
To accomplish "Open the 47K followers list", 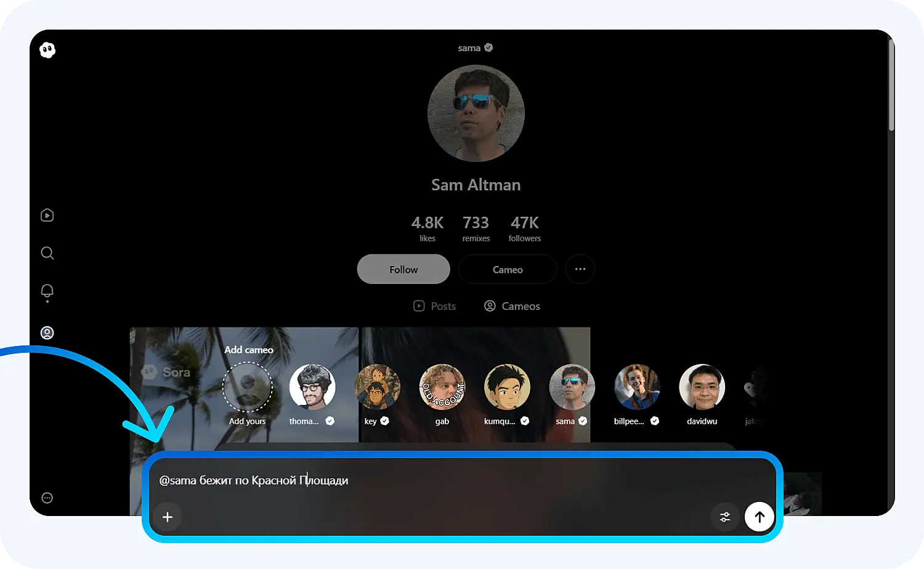I will (x=525, y=228).
